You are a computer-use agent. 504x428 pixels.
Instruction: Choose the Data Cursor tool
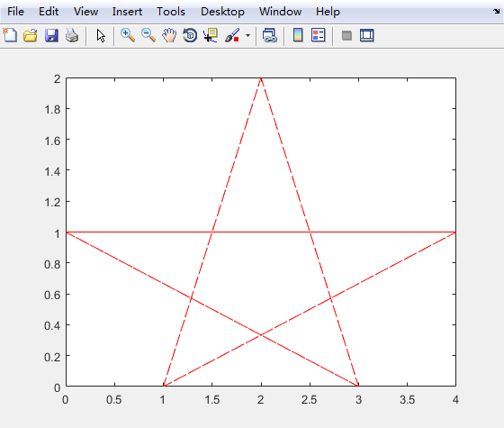pyautogui.click(x=211, y=35)
